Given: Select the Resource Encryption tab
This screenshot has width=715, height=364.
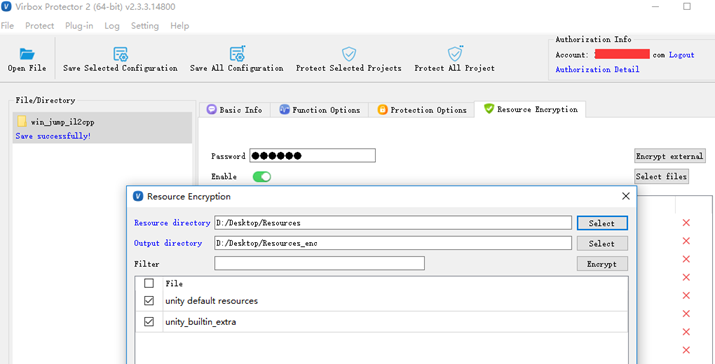Looking at the screenshot, I should [x=530, y=109].
